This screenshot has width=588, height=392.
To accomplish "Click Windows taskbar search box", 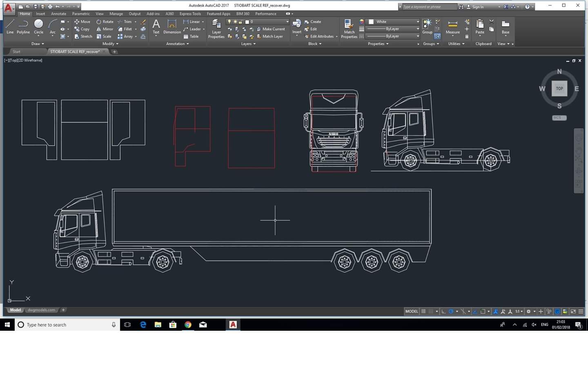I will pyautogui.click(x=68, y=325).
